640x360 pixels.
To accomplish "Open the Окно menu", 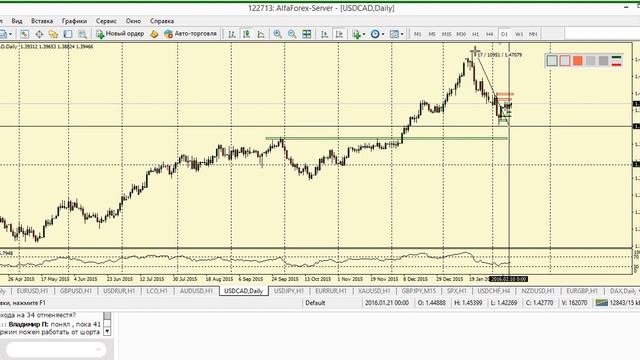I will (x=133, y=21).
